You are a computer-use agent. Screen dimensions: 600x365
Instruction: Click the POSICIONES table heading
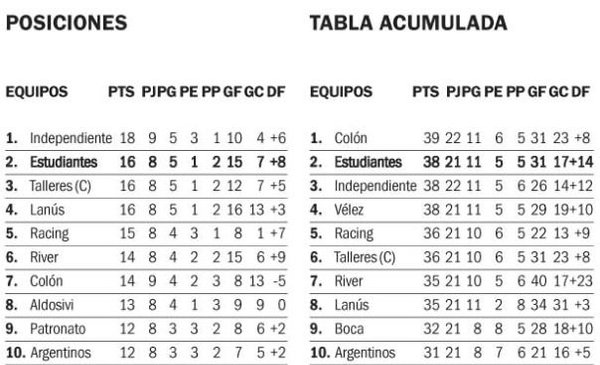[67, 23]
